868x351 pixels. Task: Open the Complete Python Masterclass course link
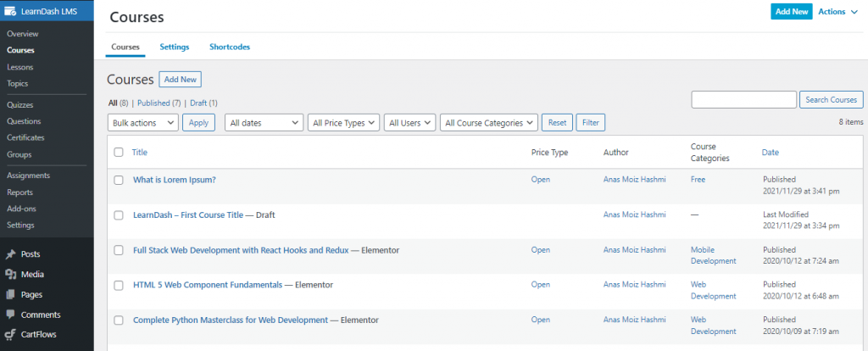tap(230, 320)
